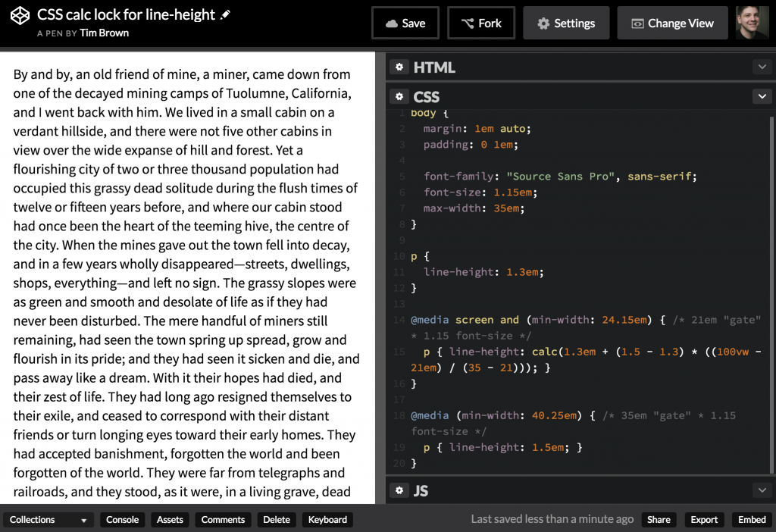This screenshot has height=532, width=776.
Task: Expand the JS editor panel
Action: pos(762,490)
